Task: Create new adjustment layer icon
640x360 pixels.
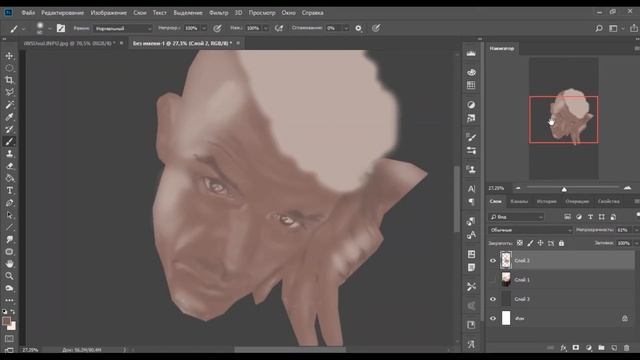Action: (589, 348)
